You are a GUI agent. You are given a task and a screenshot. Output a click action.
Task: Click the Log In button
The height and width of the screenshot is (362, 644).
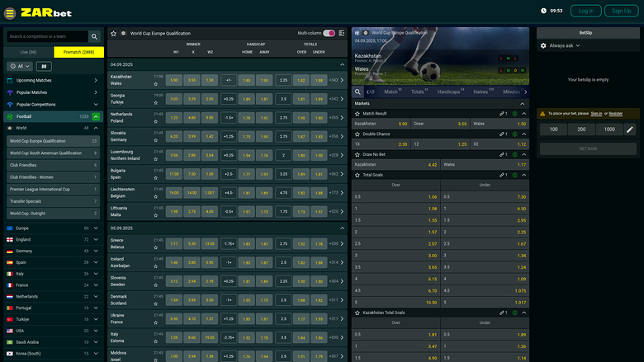click(x=585, y=11)
